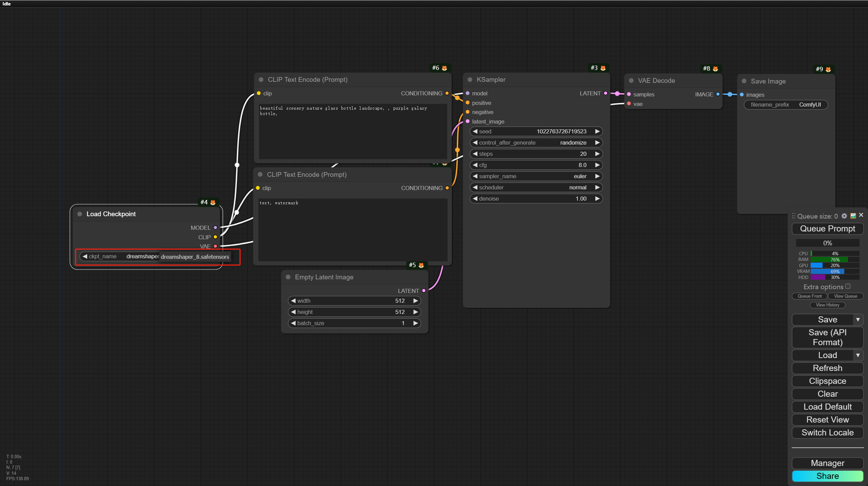The height and width of the screenshot is (486, 868).
Task: Collapse the Load Checkpoint node dot
Action: (80, 214)
